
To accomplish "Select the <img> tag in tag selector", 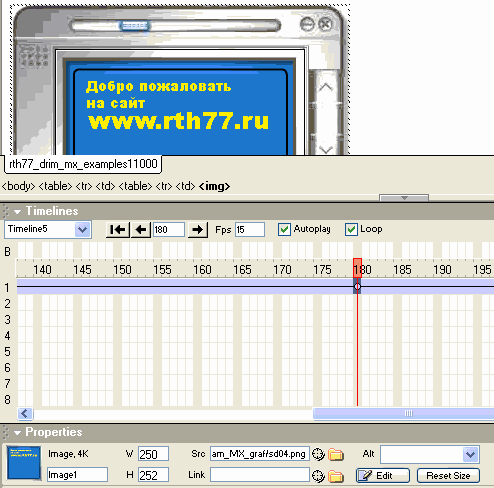I will pos(214,186).
